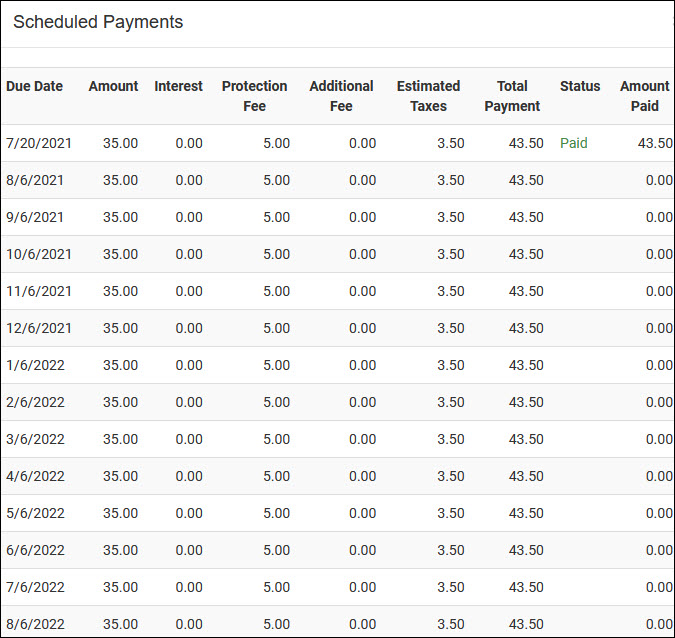Click the 3.50 estimated taxes for 12/6/2021
675x638 pixels.
point(451,328)
